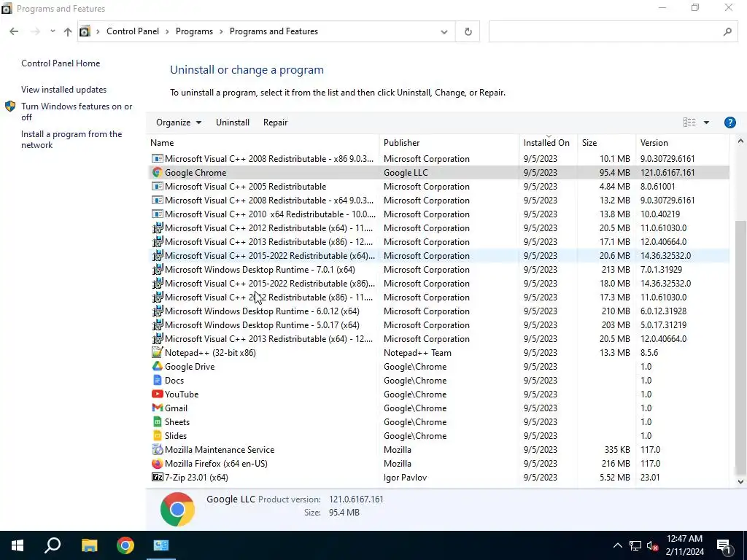Open Control Panel Home link

coord(61,63)
